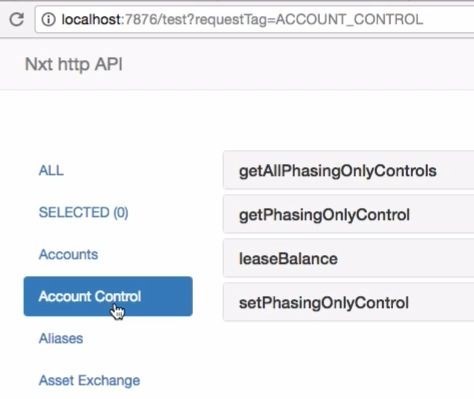The height and width of the screenshot is (399, 474).
Task: Open the Asset Exchange category
Action: coord(89,380)
